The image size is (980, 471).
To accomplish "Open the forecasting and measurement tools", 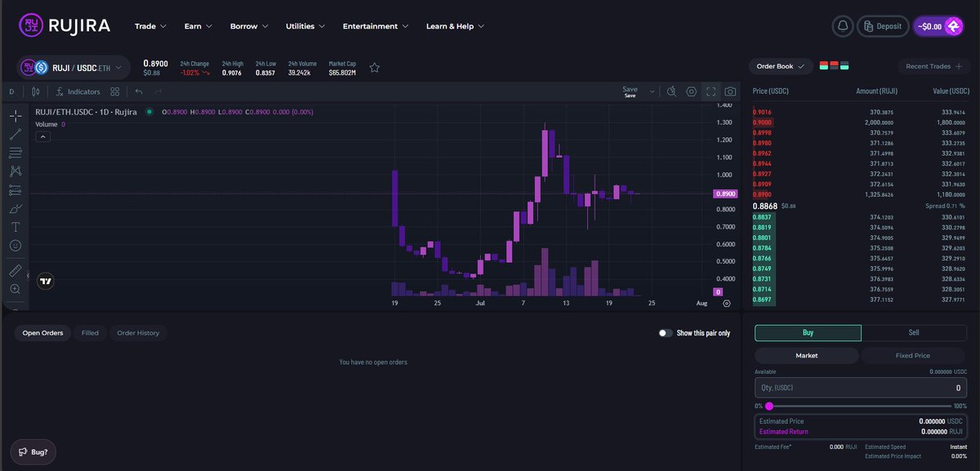I will pyautogui.click(x=16, y=189).
